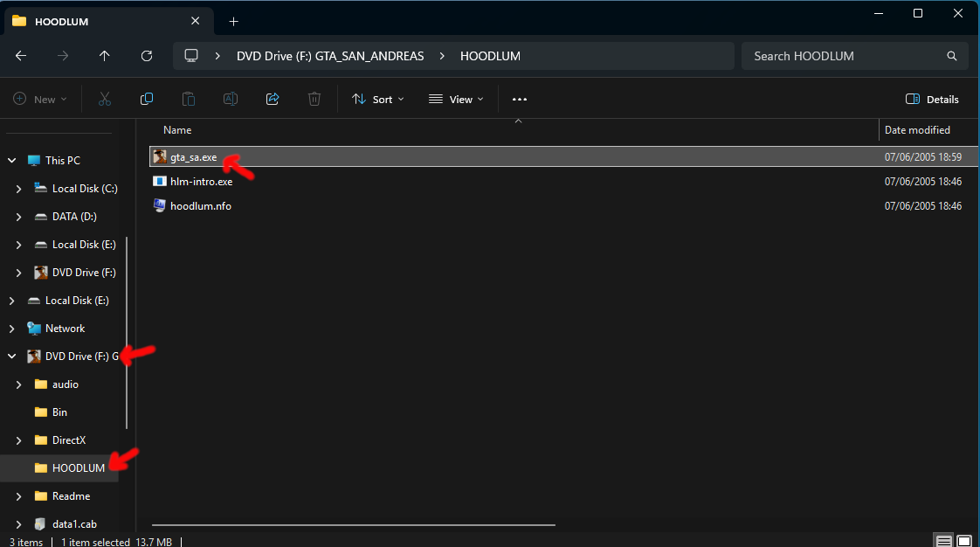Collapse DVD Drive (F:) G tree node
This screenshot has height=547, width=980.
(x=12, y=357)
